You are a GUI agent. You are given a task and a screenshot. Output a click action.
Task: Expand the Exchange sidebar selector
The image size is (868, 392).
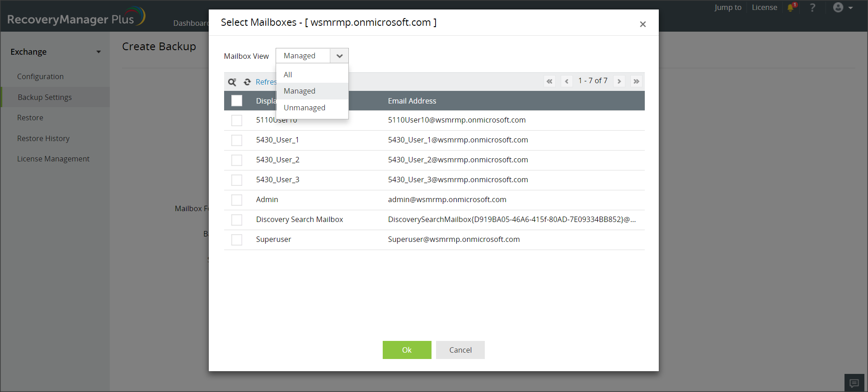56,52
